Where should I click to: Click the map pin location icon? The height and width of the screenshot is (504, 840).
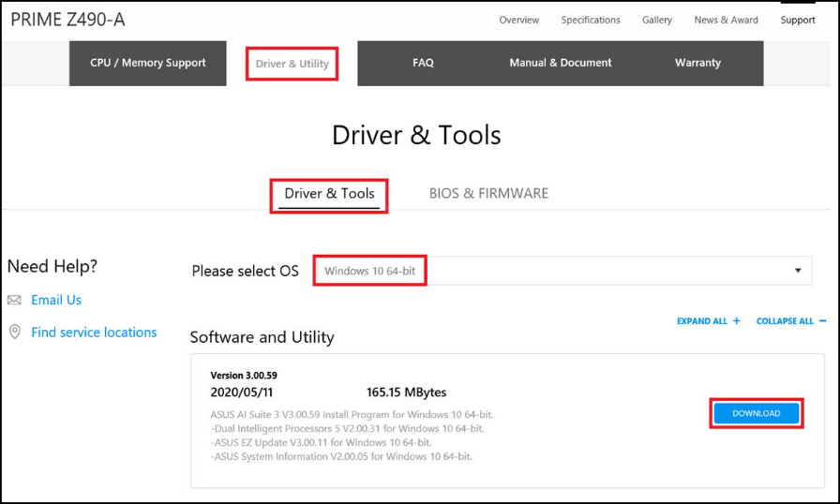point(15,332)
